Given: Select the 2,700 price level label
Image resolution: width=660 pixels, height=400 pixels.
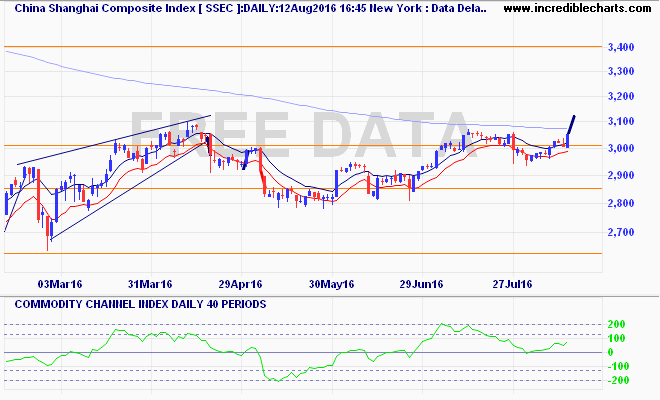Looking at the screenshot, I should (x=620, y=232).
